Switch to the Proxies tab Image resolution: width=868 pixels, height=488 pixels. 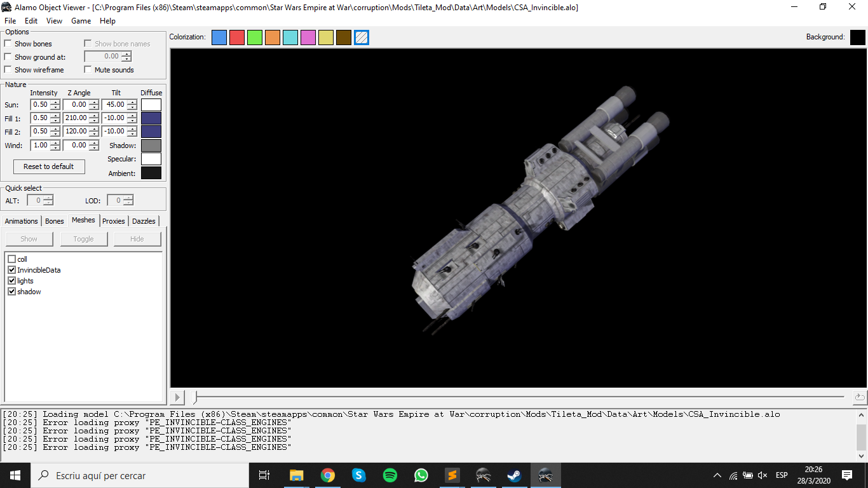pos(114,221)
